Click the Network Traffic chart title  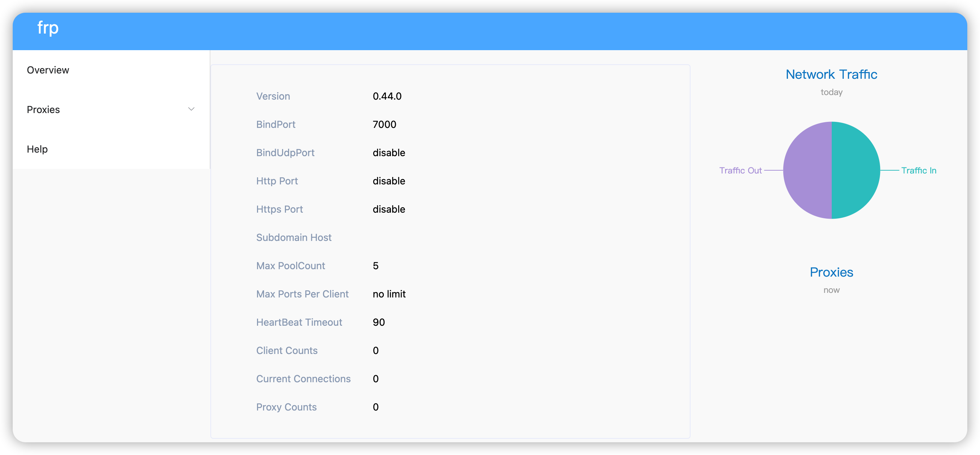(831, 74)
